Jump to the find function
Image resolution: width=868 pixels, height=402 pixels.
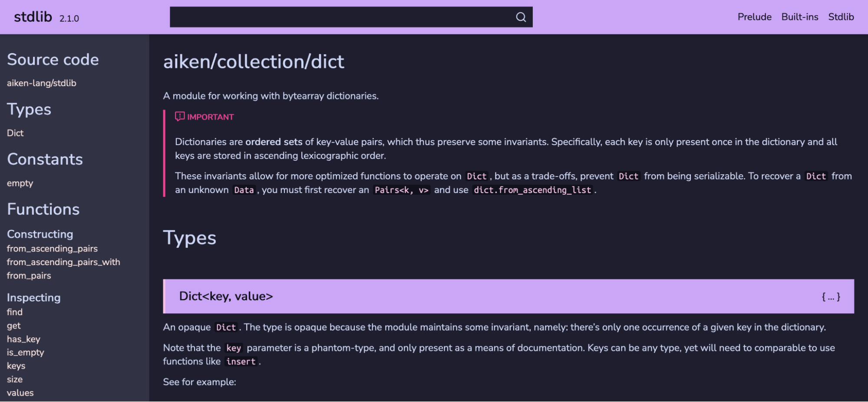(x=15, y=312)
